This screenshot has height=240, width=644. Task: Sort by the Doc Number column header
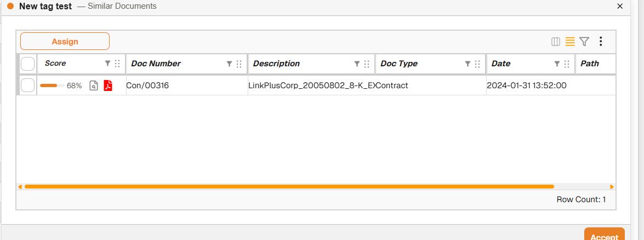(x=156, y=64)
